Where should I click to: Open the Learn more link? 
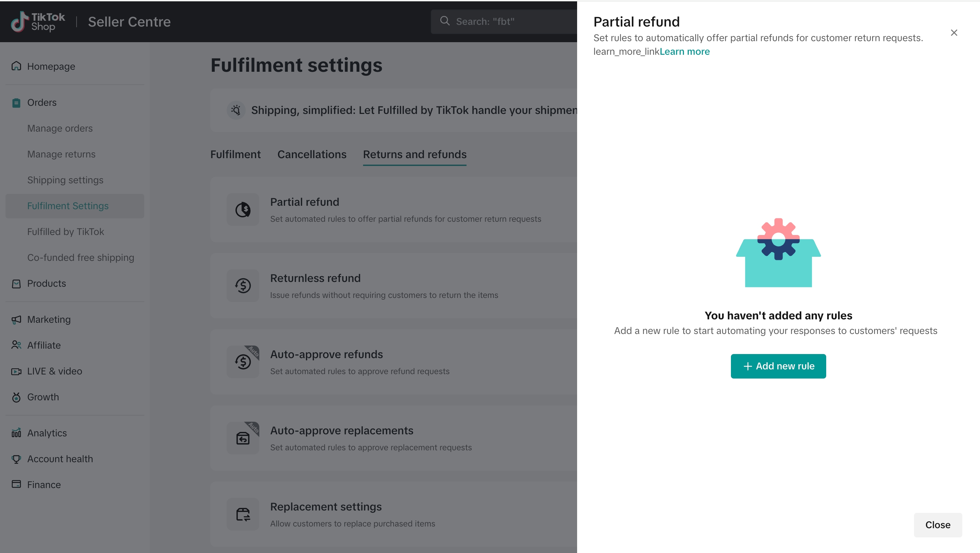click(684, 51)
